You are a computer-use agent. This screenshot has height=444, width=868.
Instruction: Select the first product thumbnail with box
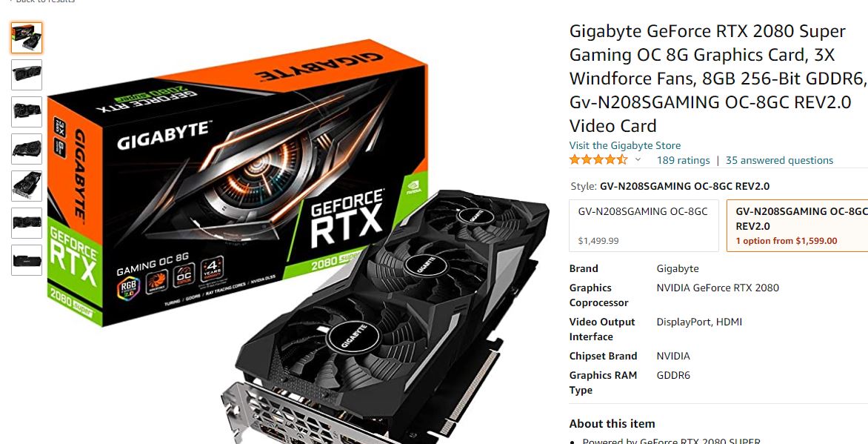click(27, 38)
